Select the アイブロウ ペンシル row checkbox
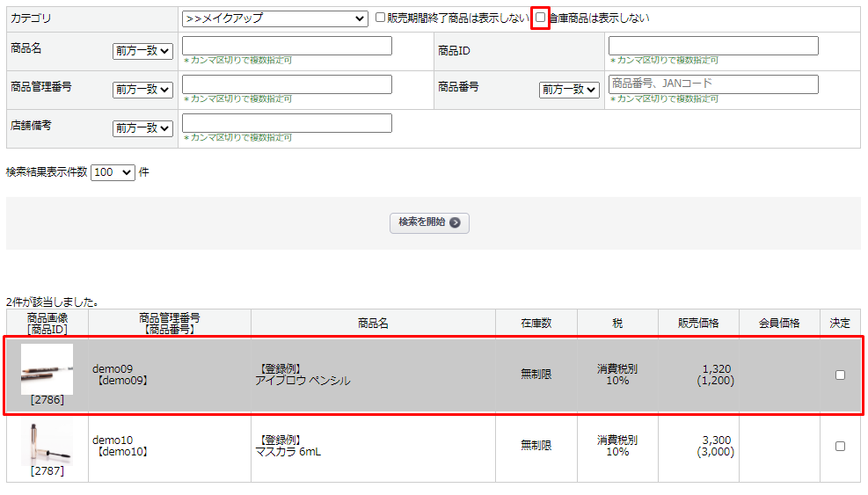The height and width of the screenshot is (495, 868). [840, 375]
